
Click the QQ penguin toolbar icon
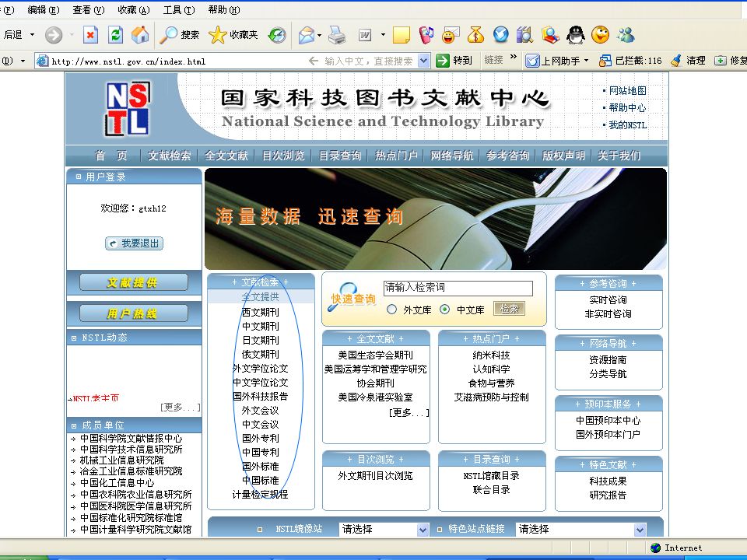[576, 35]
